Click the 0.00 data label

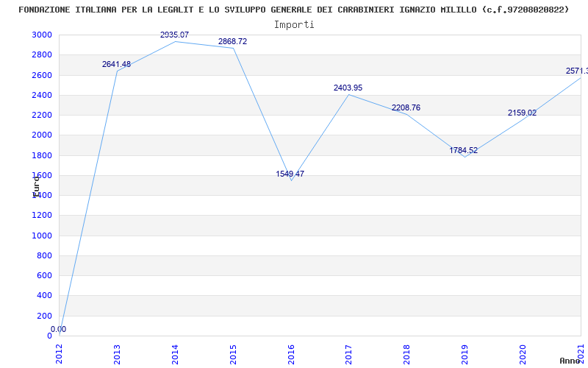59,329
